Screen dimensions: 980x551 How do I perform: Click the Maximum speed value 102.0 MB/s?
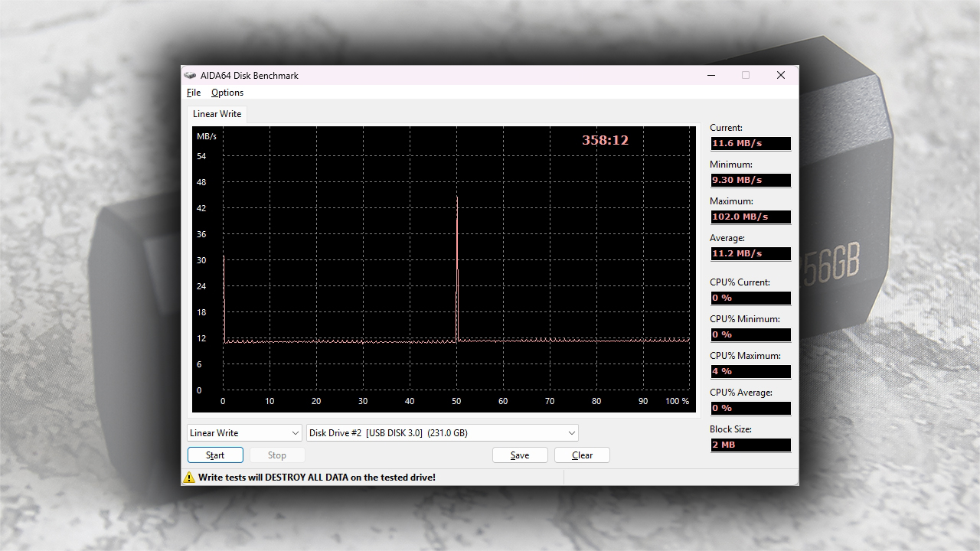tap(750, 217)
